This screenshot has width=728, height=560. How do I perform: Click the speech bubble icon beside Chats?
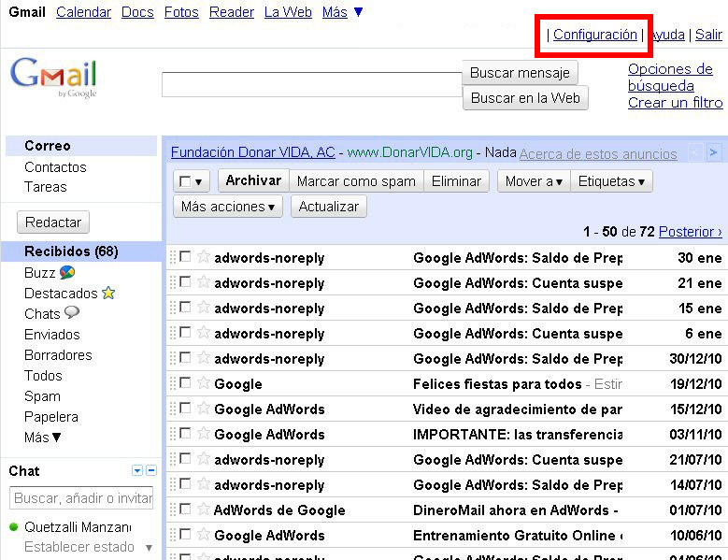click(72, 312)
